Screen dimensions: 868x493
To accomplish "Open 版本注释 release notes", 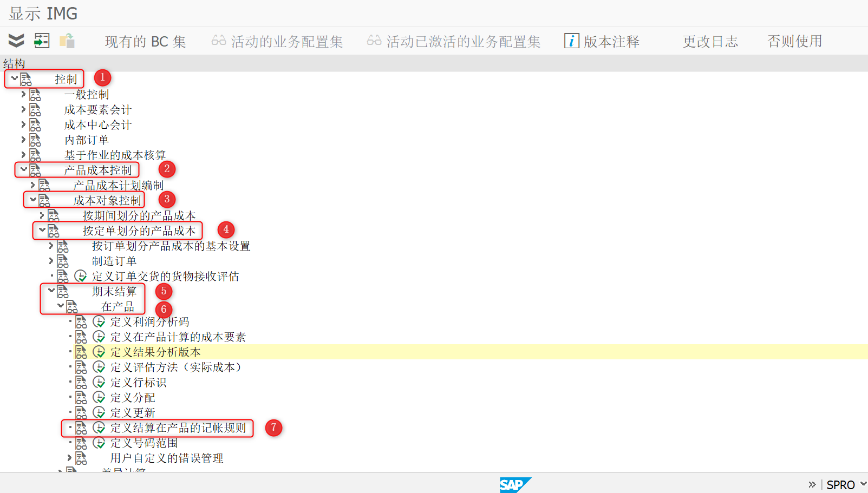I will 602,41.
